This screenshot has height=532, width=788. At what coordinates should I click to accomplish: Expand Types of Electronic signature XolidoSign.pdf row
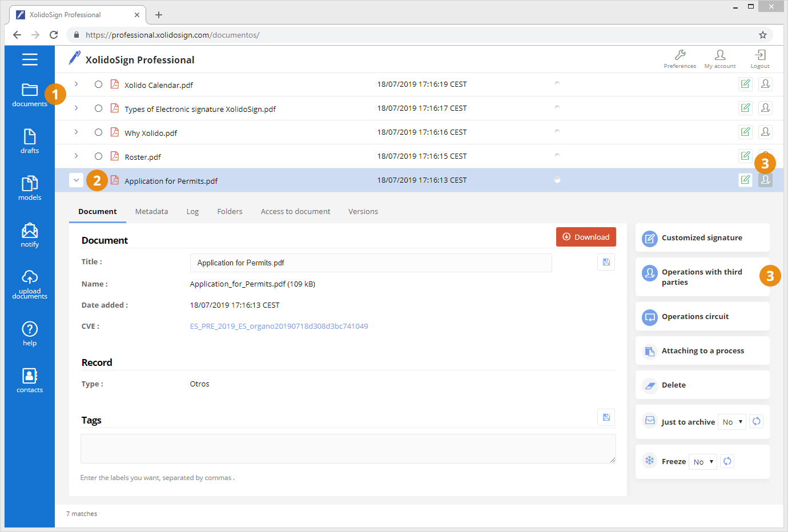76,108
